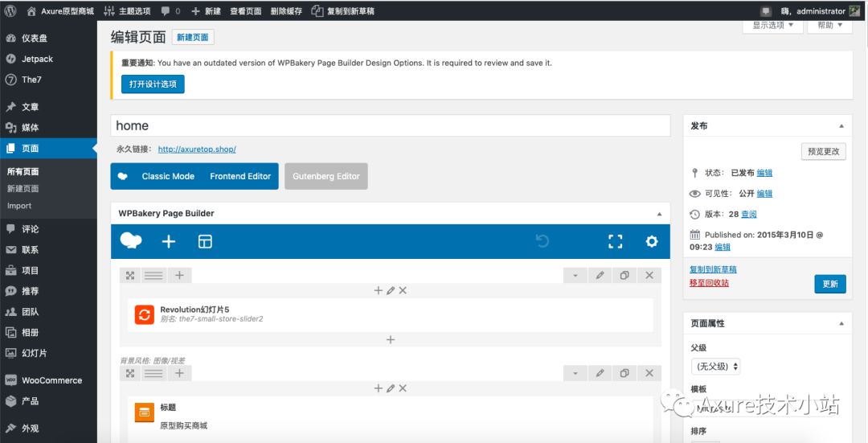Delete the 标题 row
Screen dimensions: 868x443
point(649,373)
